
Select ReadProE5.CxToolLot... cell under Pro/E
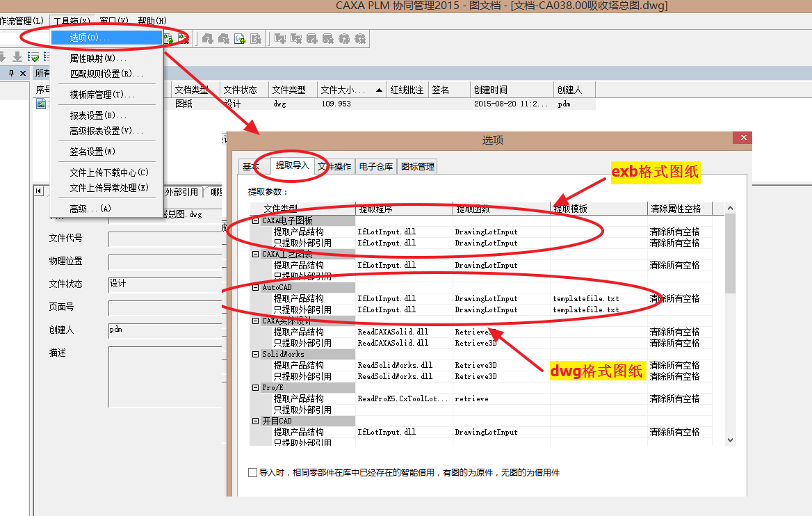point(403,399)
